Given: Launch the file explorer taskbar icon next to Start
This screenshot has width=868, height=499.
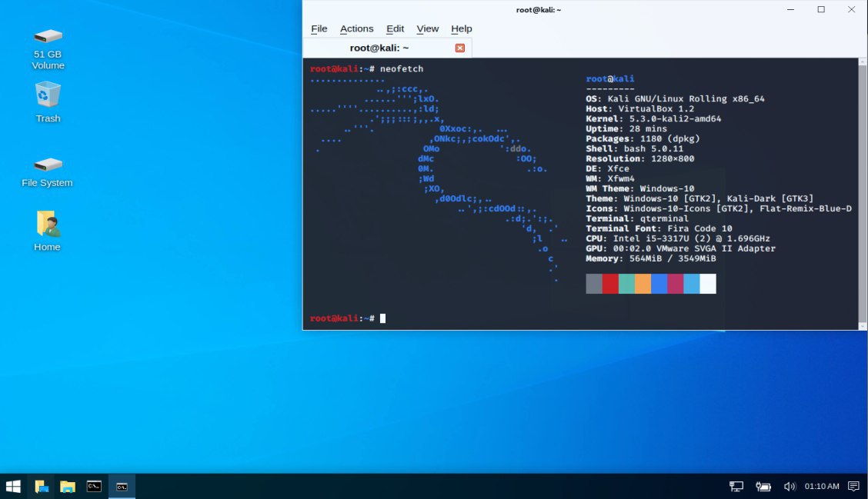Looking at the screenshot, I should pos(42,486).
